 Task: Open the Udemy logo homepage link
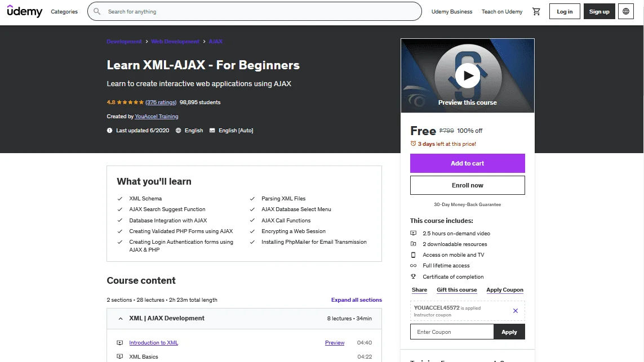tap(25, 11)
